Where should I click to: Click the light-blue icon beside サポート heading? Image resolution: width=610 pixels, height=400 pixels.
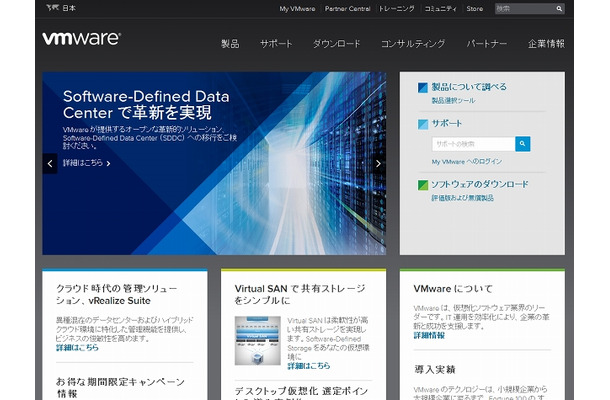tap(422, 124)
